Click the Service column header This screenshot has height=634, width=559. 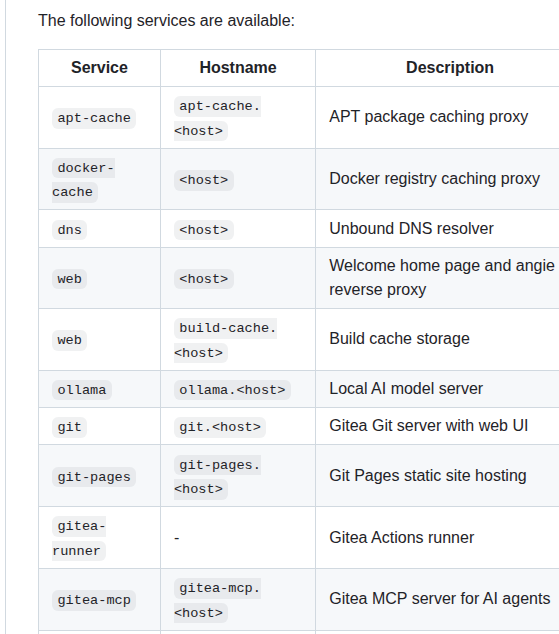click(x=99, y=68)
